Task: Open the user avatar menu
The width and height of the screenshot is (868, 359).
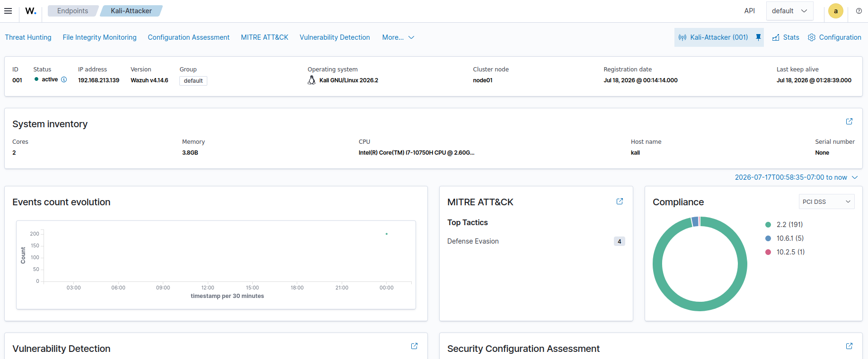Action: [x=836, y=11]
